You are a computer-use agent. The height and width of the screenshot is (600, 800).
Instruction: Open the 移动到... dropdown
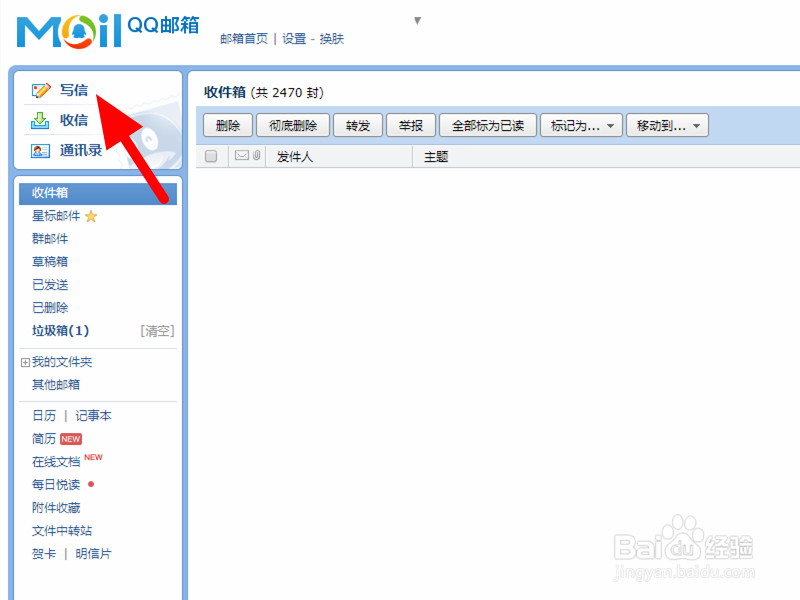point(667,126)
